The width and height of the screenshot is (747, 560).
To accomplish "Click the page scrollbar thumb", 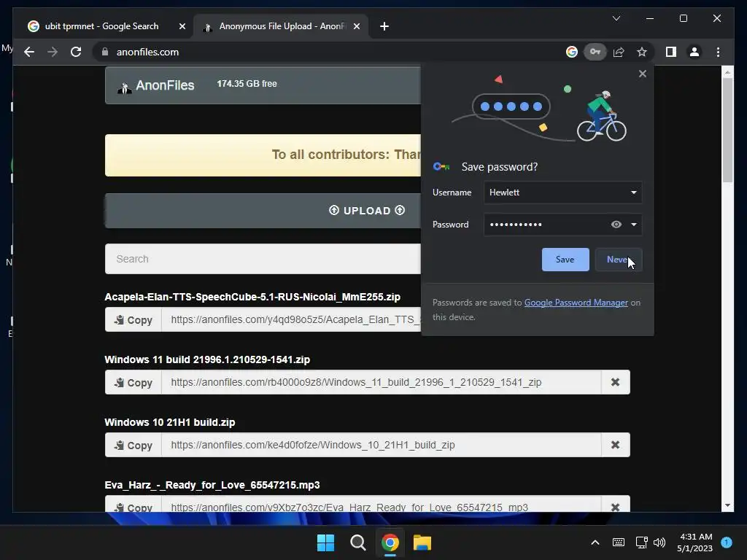I will click(727, 130).
